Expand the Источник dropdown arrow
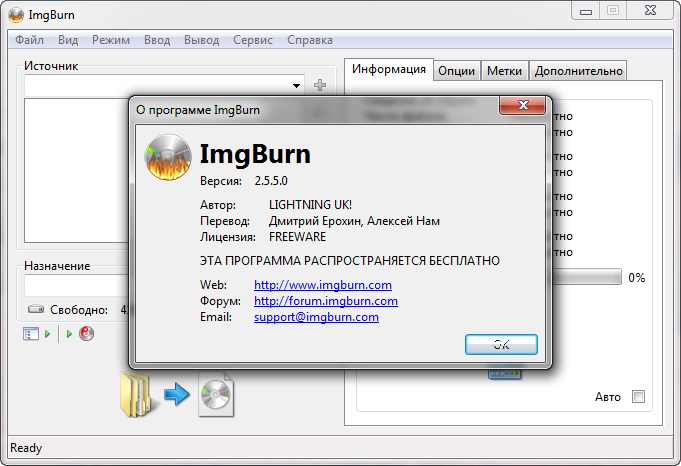681x466 pixels. 296,86
